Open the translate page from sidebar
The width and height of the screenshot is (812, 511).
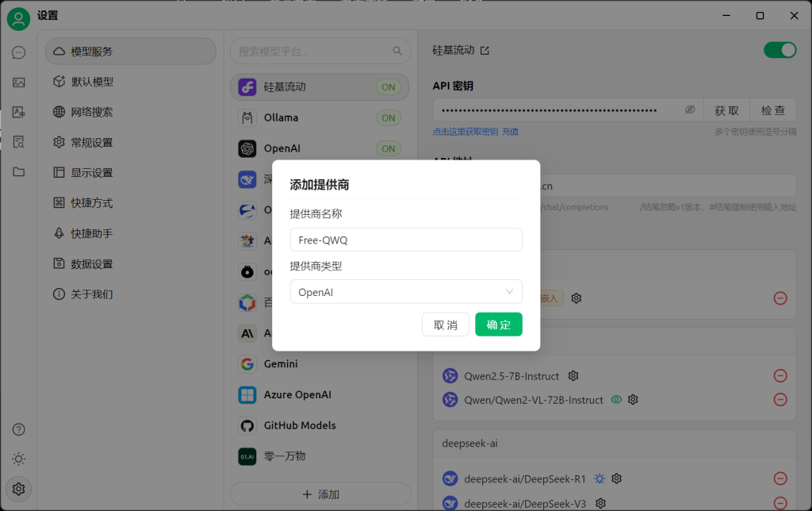19,112
